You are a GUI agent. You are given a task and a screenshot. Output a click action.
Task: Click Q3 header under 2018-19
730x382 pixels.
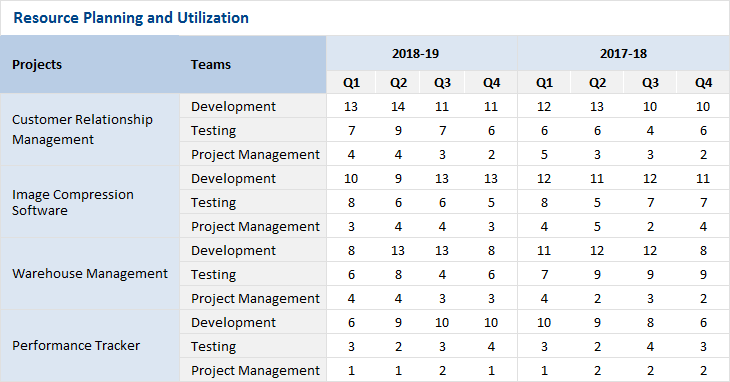click(442, 83)
